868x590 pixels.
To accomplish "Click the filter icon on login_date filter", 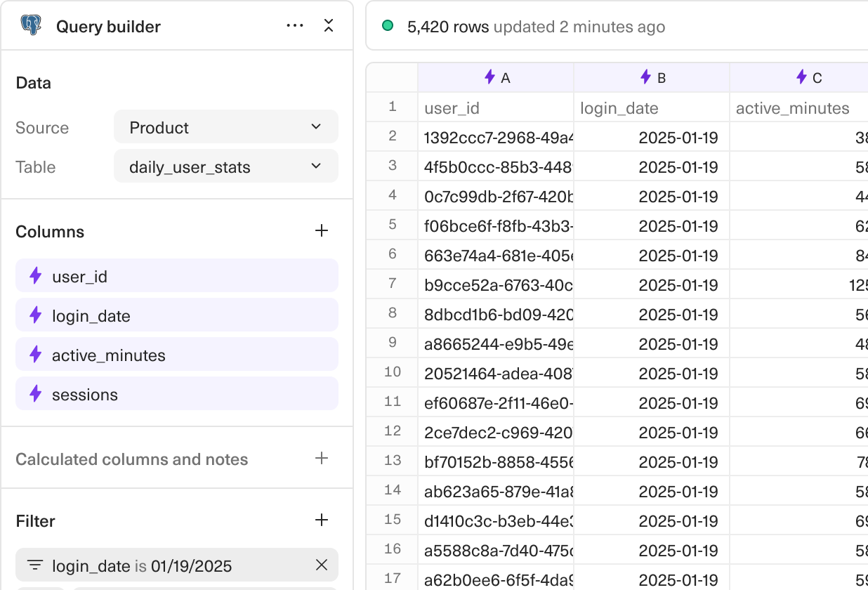I will pyautogui.click(x=35, y=565).
